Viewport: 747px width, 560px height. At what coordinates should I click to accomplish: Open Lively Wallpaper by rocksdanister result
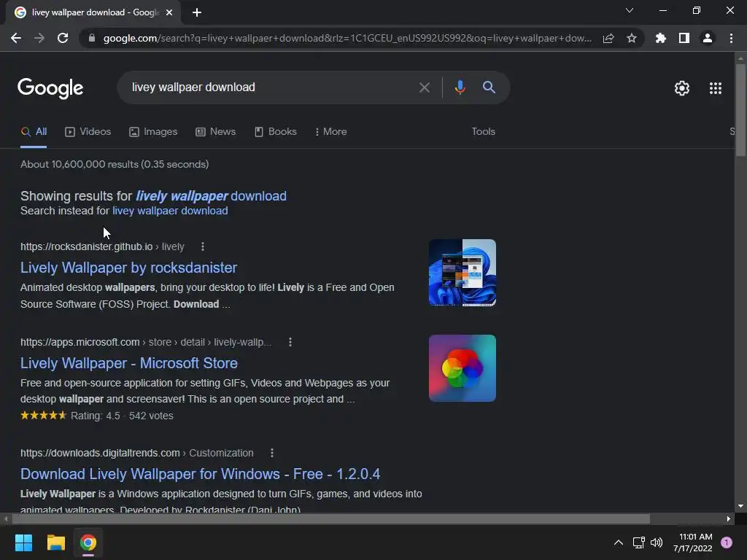tap(128, 268)
